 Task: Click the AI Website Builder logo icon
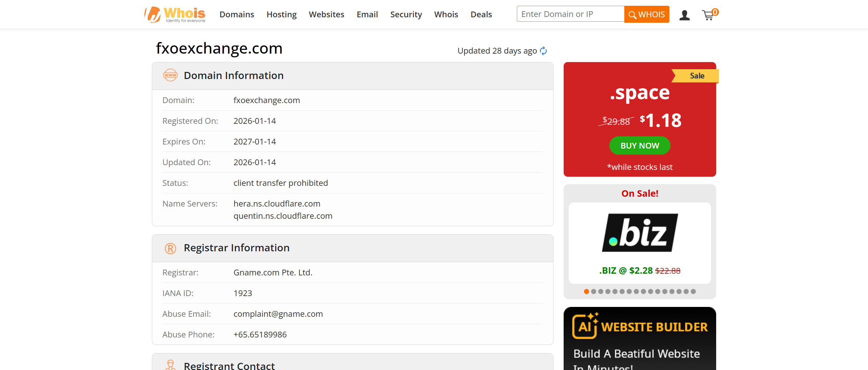pyautogui.click(x=585, y=326)
